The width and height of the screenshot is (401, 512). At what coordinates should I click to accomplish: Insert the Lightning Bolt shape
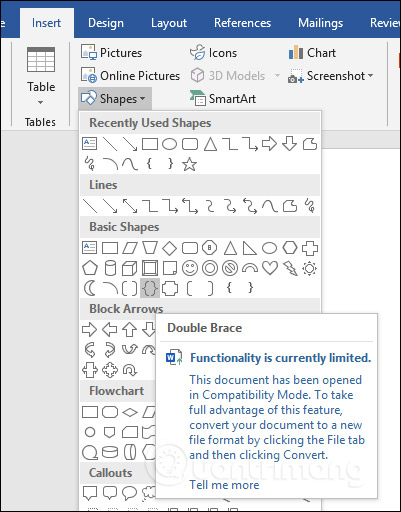(290, 268)
